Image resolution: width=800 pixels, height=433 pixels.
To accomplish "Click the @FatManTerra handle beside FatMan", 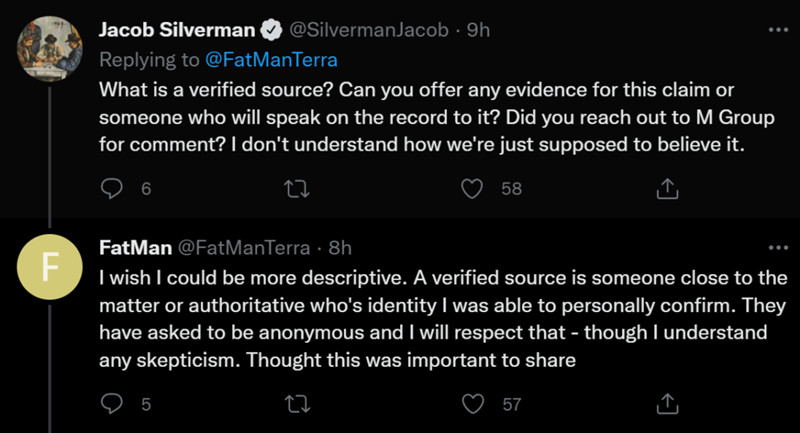I will point(243,247).
